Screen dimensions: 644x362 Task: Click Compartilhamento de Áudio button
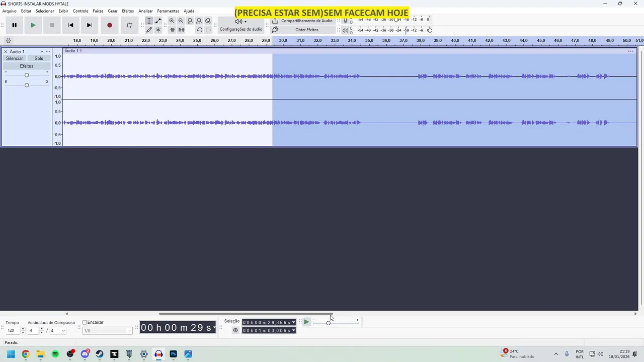(302, 21)
